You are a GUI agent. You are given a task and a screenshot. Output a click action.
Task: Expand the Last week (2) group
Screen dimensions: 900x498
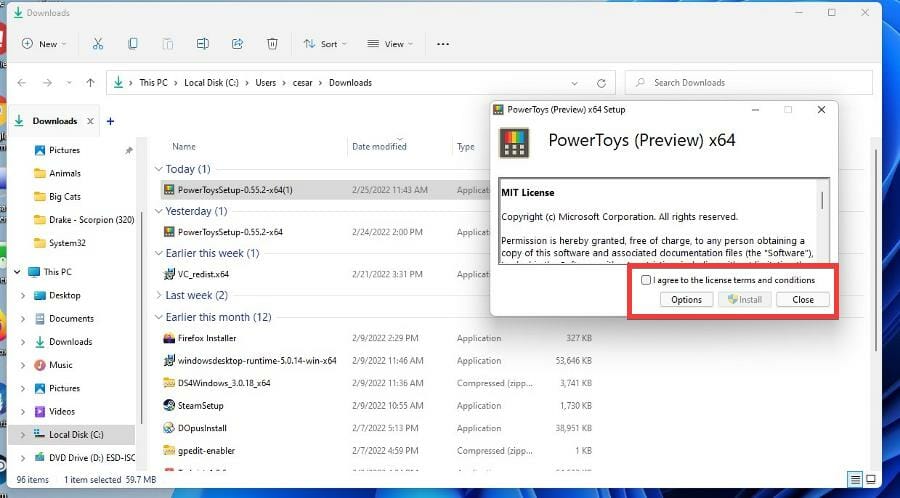[x=159, y=295]
